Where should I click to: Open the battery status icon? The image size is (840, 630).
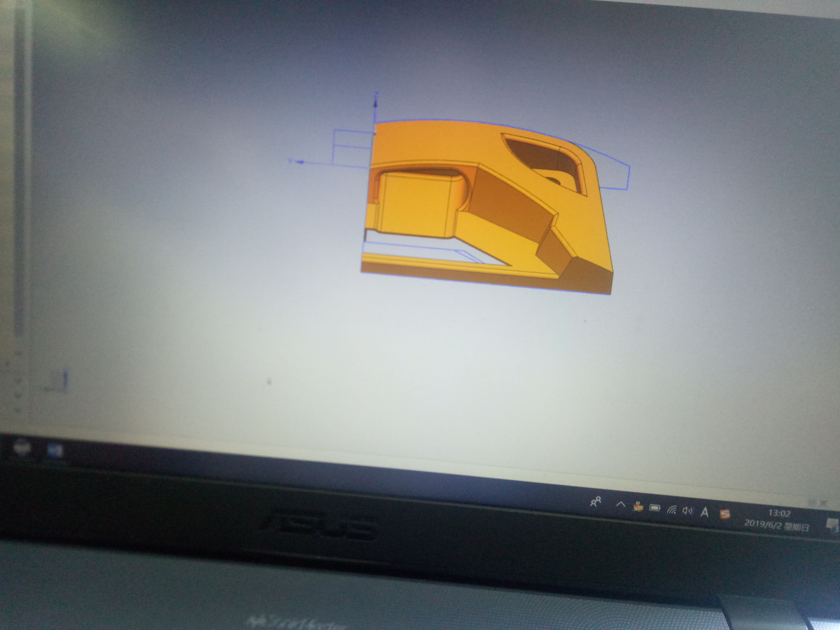[655, 508]
